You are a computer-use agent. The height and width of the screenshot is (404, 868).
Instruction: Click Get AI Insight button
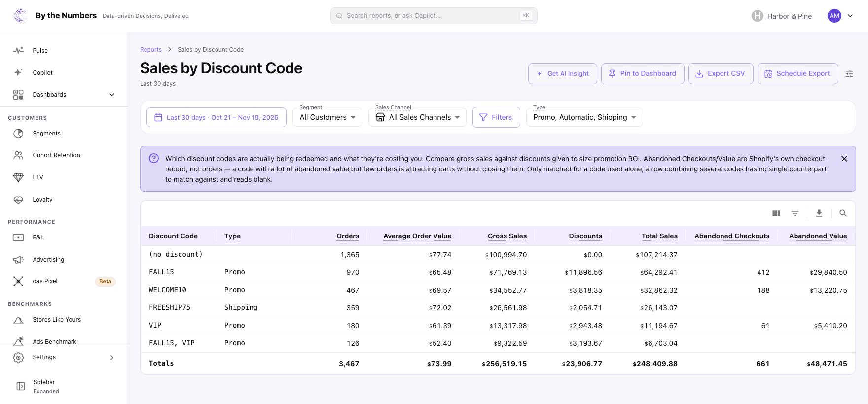point(563,74)
